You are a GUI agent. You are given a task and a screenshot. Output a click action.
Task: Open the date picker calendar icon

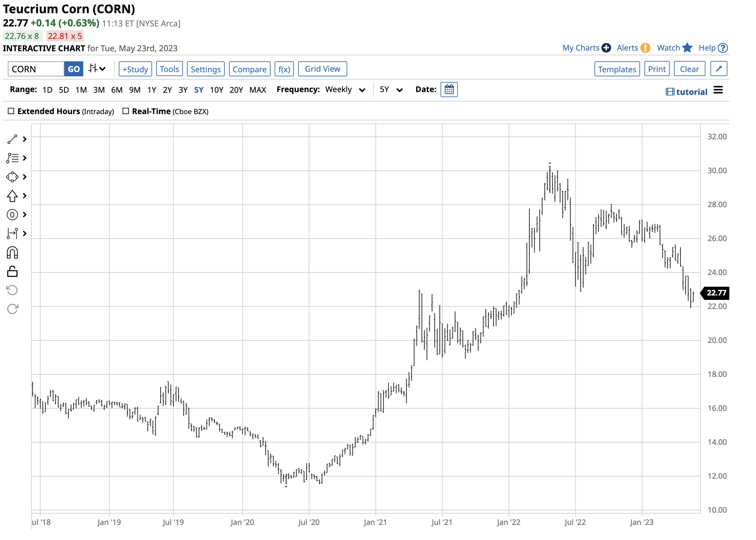click(x=449, y=90)
